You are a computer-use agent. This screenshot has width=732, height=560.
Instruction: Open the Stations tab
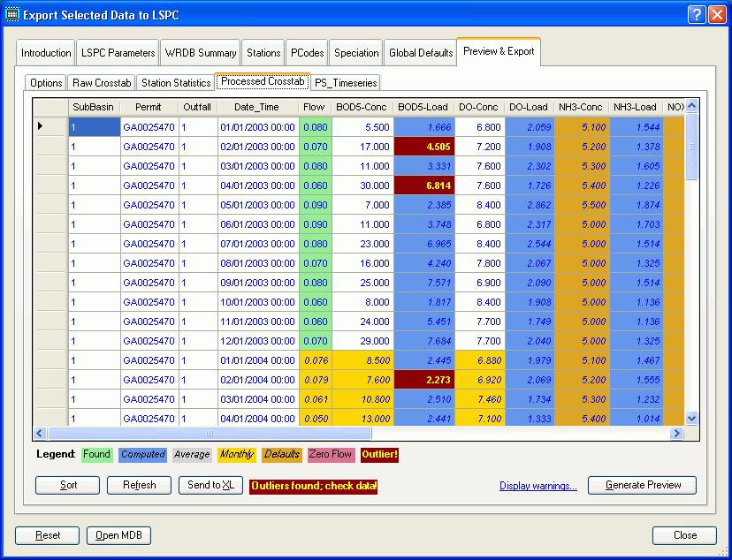pos(263,51)
